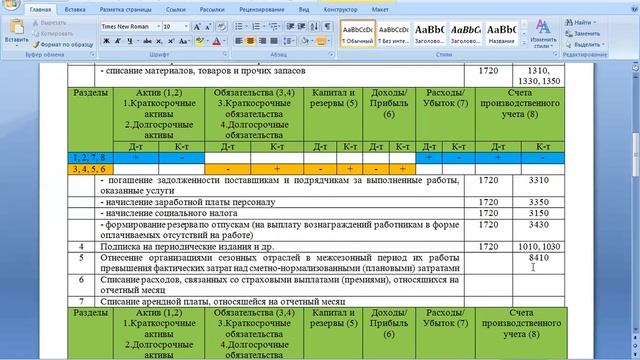Align text left
640x360 pixels.
click(239, 41)
